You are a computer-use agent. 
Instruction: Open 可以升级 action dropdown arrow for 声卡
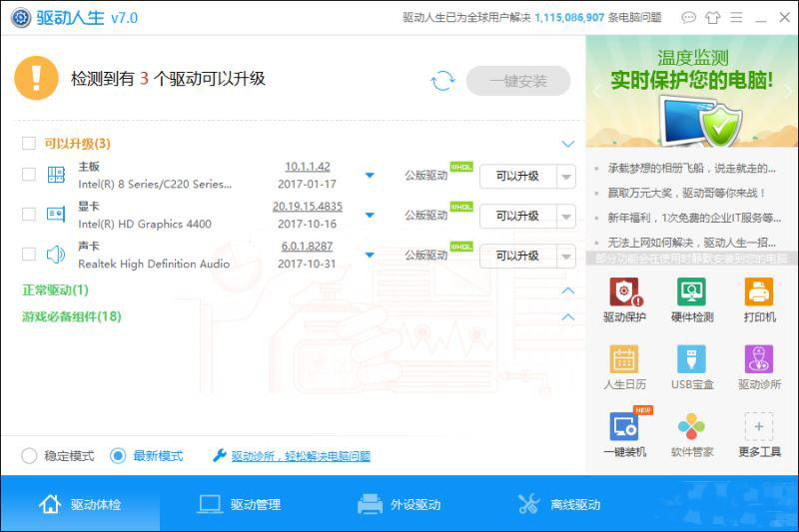566,257
